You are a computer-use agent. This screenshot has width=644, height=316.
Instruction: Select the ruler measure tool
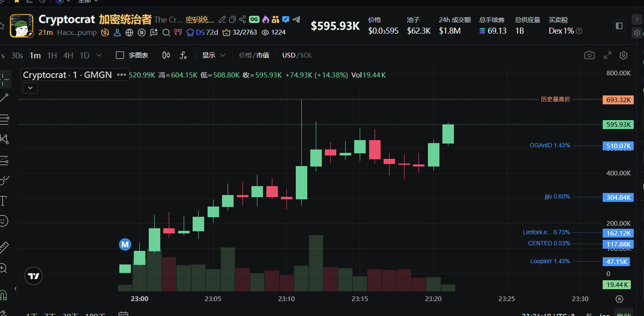(3, 247)
